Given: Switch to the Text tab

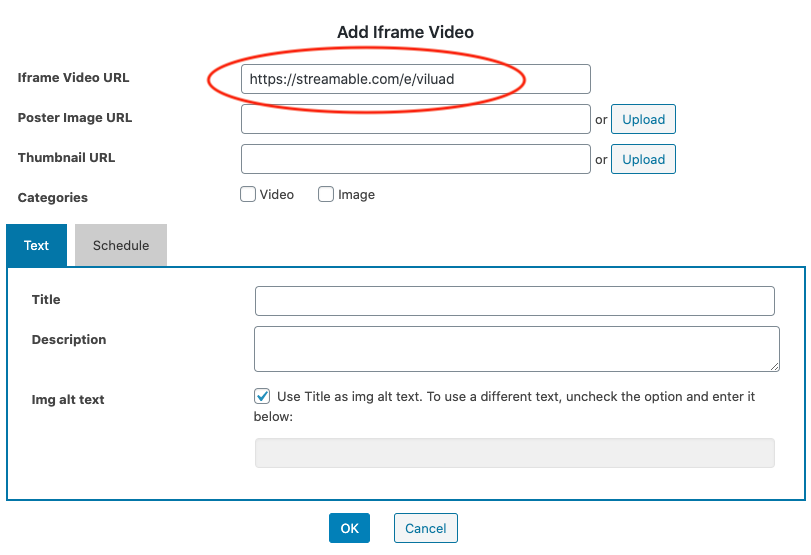Looking at the screenshot, I should [37, 245].
